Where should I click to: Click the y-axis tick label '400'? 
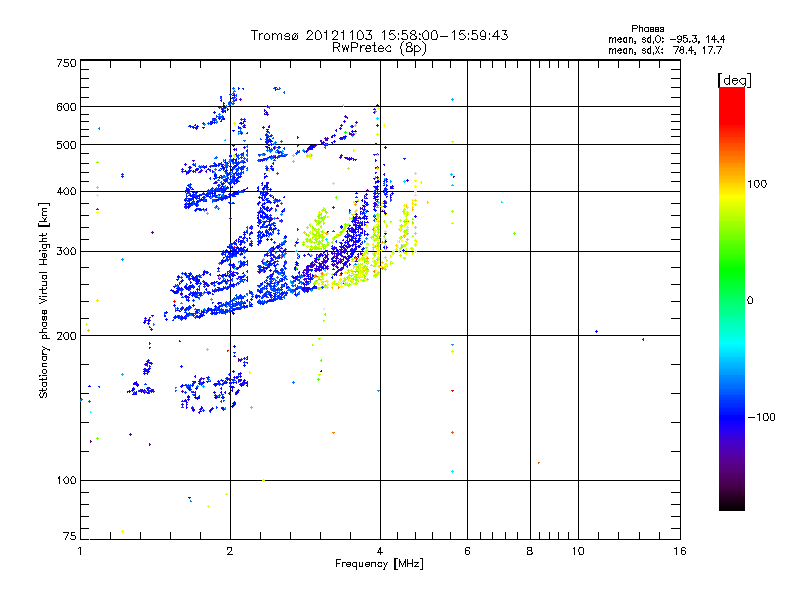tap(66, 192)
